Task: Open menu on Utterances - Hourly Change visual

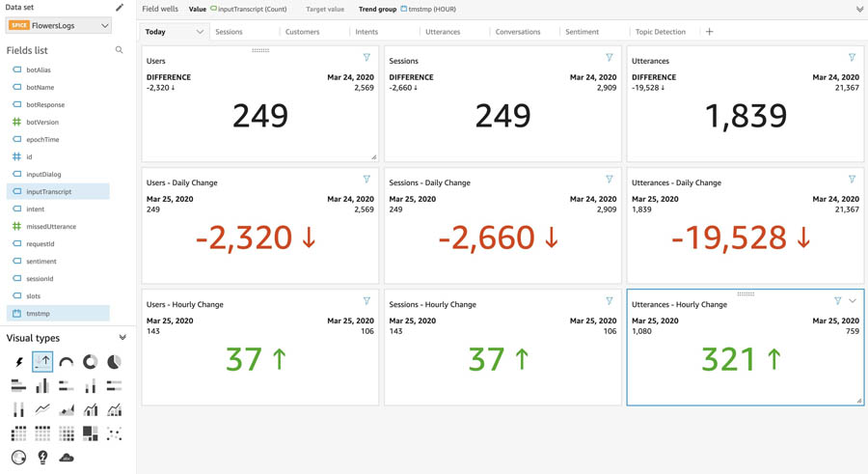Action: [853, 301]
